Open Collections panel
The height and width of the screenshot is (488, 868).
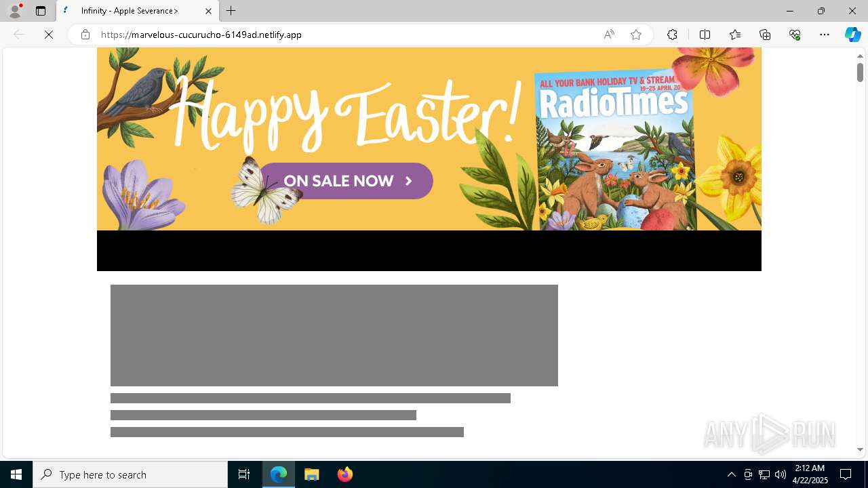(x=765, y=35)
